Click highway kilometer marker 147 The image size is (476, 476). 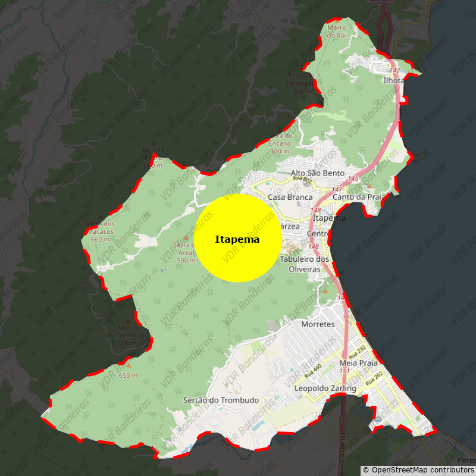337,189
